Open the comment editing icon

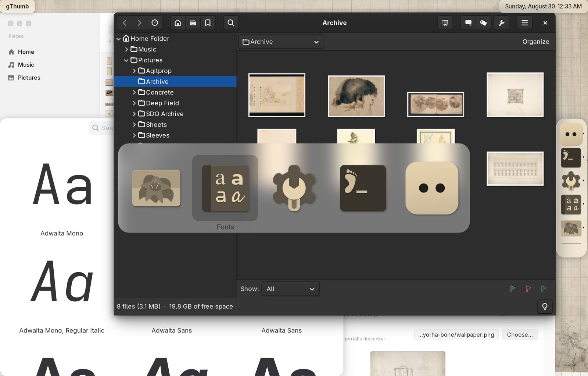pyautogui.click(x=468, y=23)
